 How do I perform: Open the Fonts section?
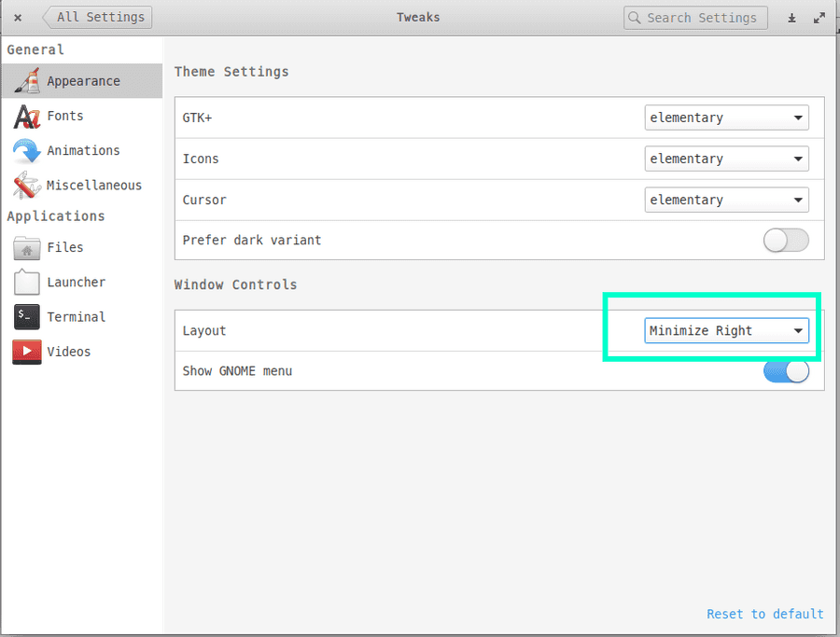coord(82,117)
